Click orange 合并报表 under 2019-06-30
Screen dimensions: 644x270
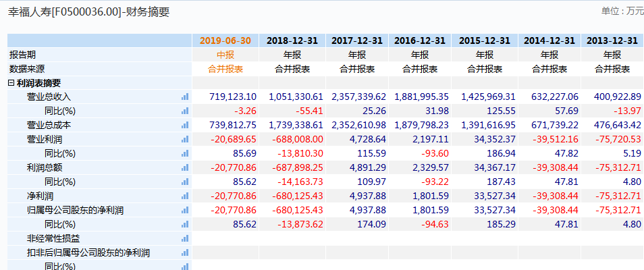point(225,69)
